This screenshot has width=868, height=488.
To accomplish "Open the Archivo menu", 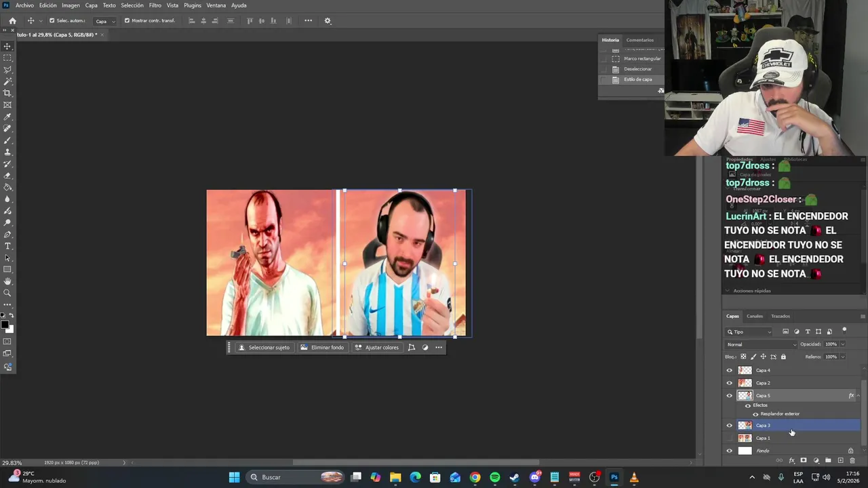I will click(x=24, y=5).
